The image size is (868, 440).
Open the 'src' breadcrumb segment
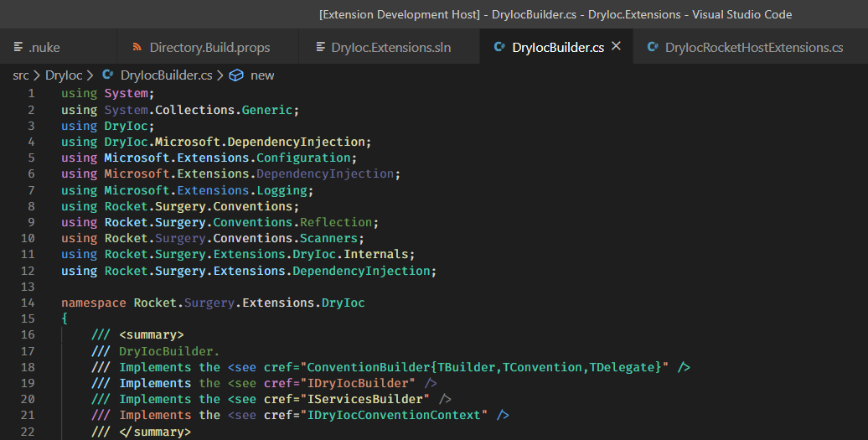[x=20, y=75]
